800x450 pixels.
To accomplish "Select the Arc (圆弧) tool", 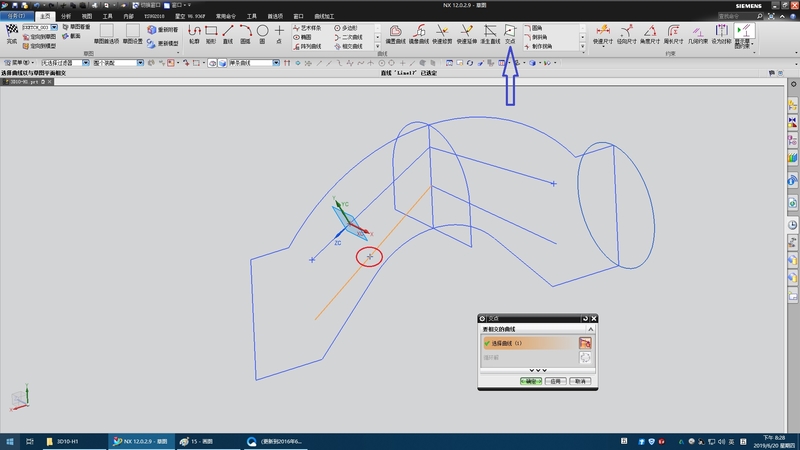I will point(245,34).
